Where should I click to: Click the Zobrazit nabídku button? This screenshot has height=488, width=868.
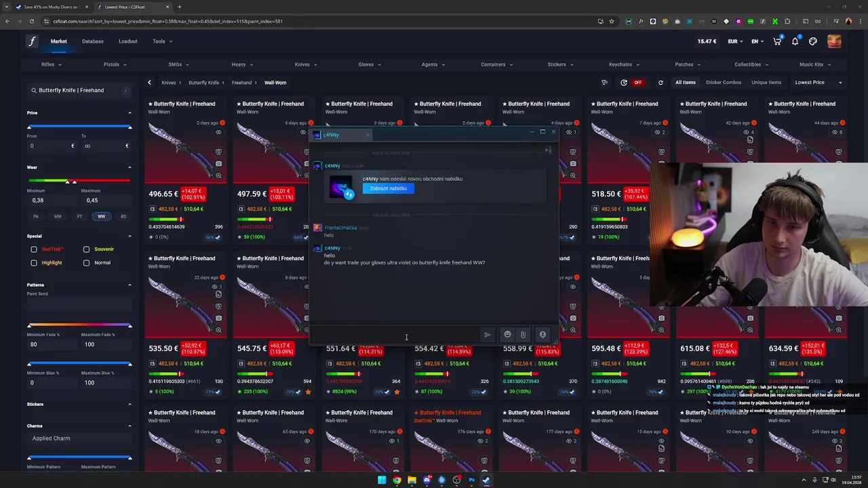pos(389,188)
